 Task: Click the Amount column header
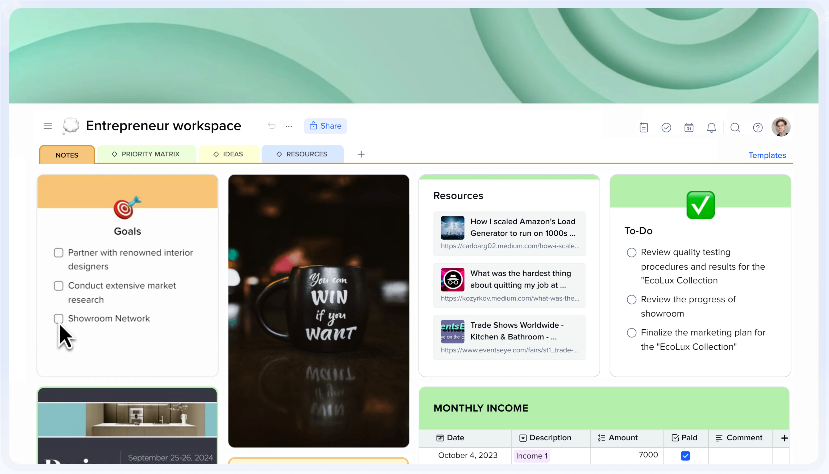(x=627, y=438)
